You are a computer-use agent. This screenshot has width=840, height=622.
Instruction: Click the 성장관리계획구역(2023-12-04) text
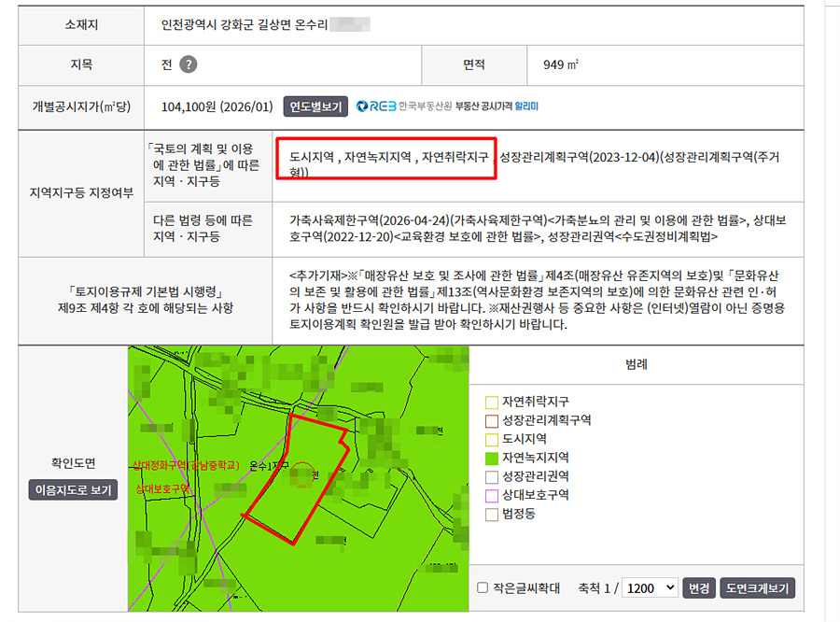click(579, 157)
